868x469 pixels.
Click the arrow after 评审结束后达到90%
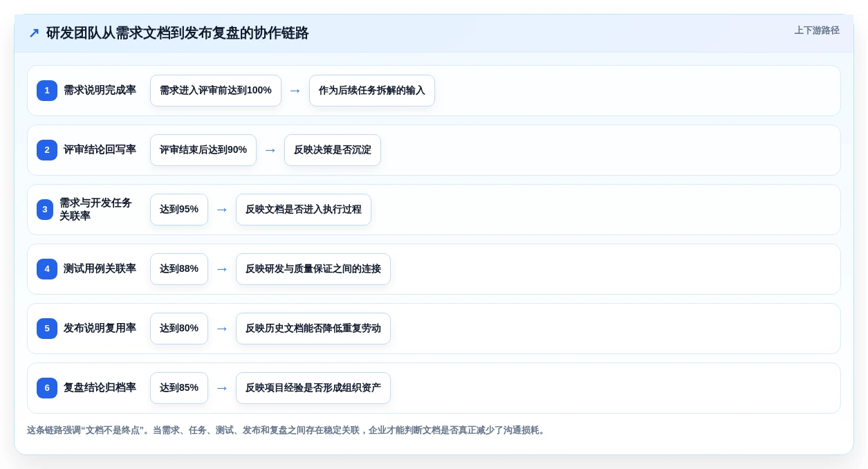coord(270,150)
